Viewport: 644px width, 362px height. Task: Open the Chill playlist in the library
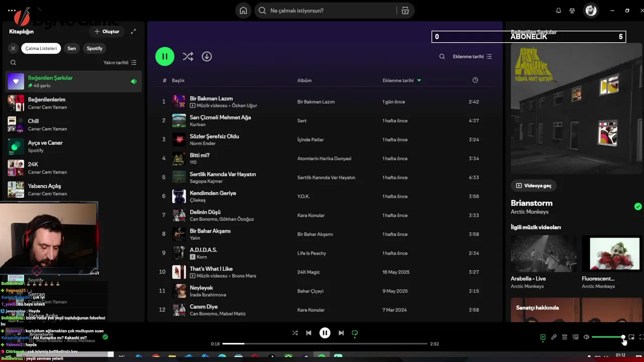point(73,125)
